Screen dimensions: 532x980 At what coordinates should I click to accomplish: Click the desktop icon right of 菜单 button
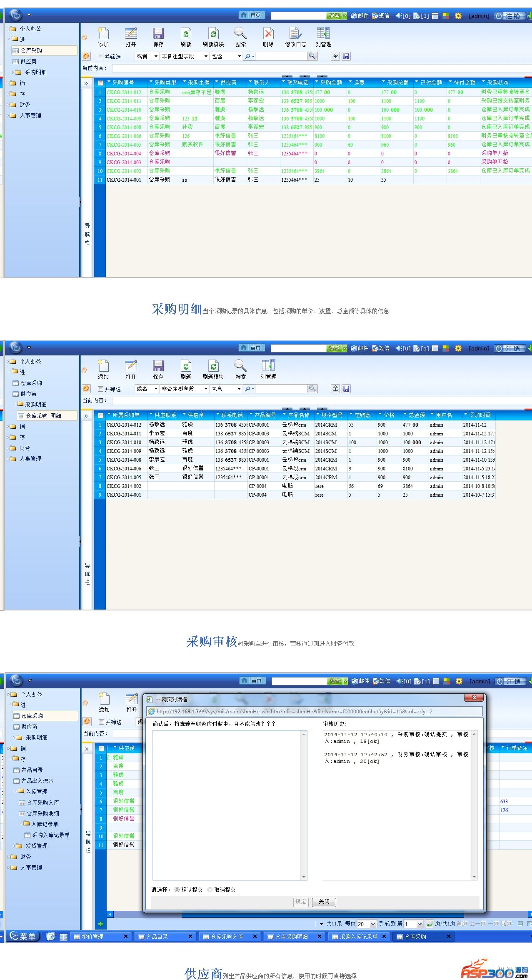pos(50,937)
